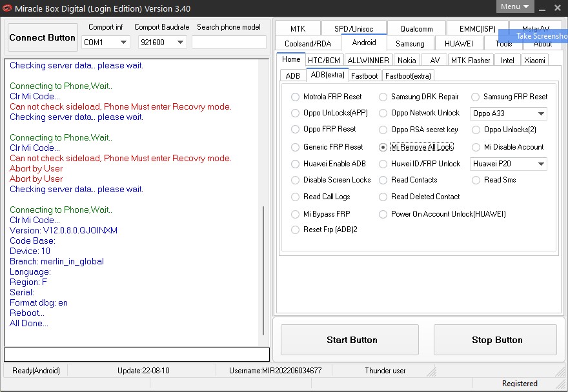This screenshot has height=392, width=568.
Task: Open the ALLWINNER sub-tab
Action: [368, 60]
